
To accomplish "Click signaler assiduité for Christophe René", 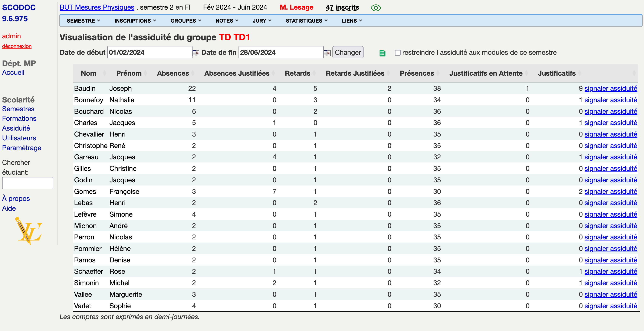I will click(611, 146).
